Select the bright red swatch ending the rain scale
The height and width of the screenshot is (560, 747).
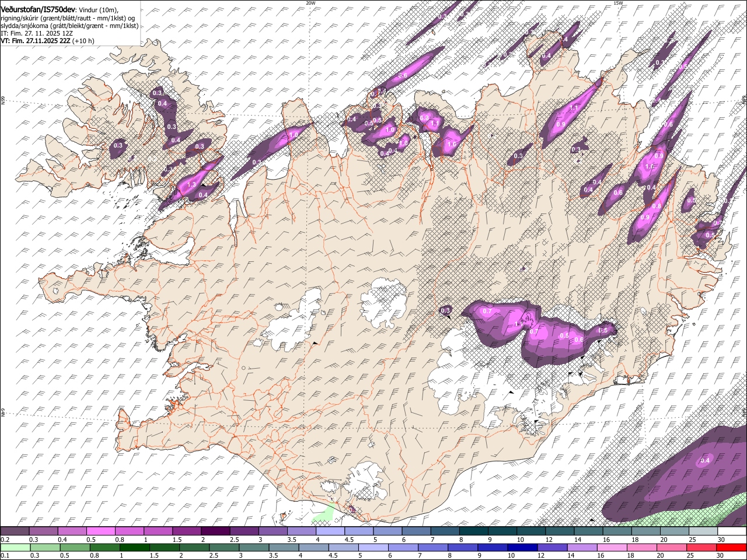click(x=732, y=548)
